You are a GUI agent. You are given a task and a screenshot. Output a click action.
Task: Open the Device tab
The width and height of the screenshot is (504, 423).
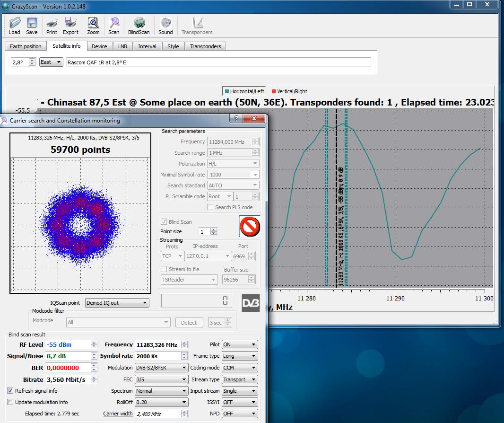(99, 46)
